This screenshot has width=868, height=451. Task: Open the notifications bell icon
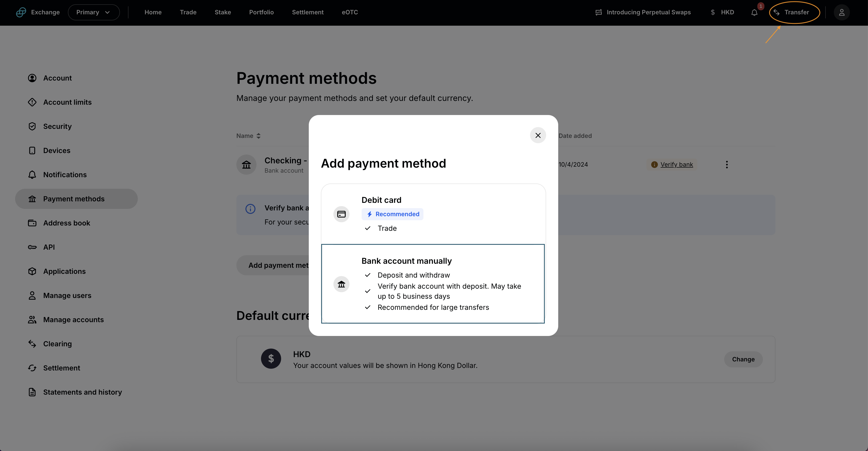754,13
